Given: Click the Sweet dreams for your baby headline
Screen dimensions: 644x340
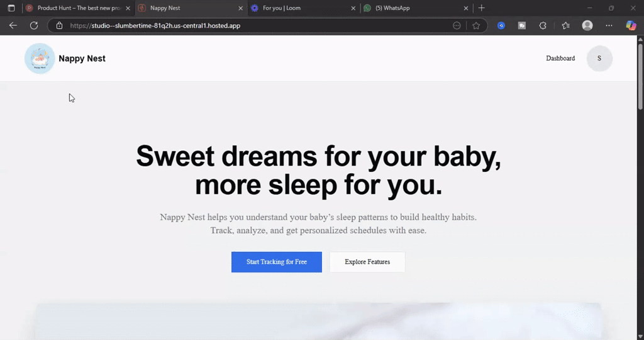Looking at the screenshot, I should (x=318, y=171).
